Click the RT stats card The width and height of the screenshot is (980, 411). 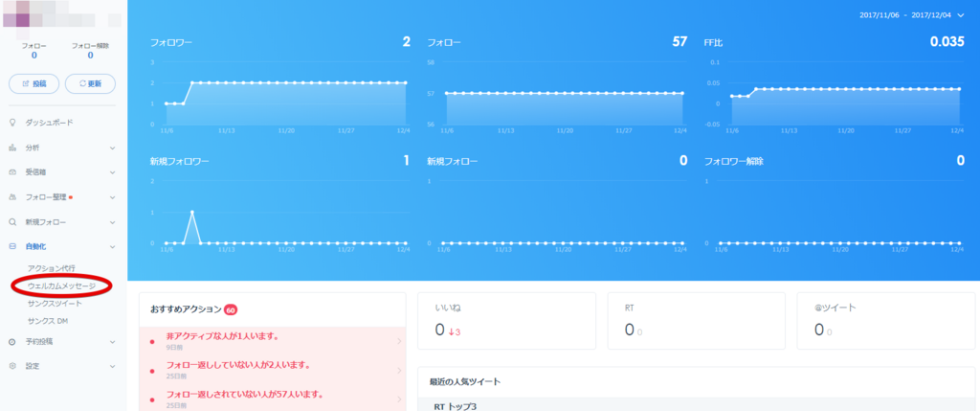pyautogui.click(x=697, y=320)
